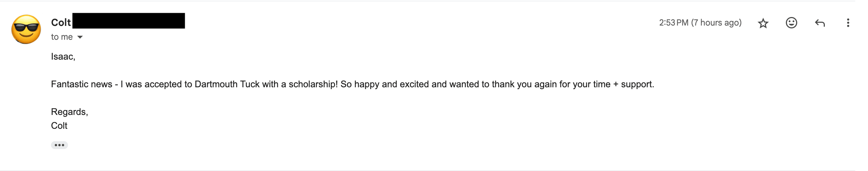This screenshot has width=868, height=171.
Task: Star this email from Colt
Action: pos(763,23)
